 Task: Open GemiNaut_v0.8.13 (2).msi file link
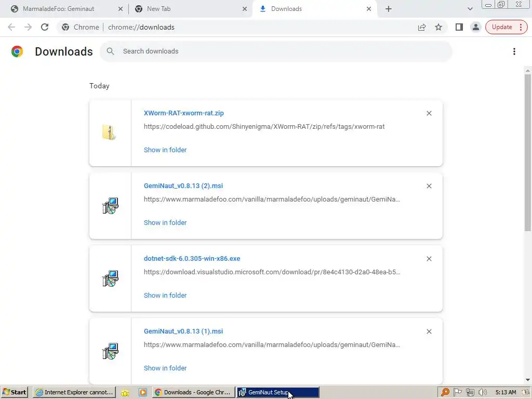click(183, 185)
